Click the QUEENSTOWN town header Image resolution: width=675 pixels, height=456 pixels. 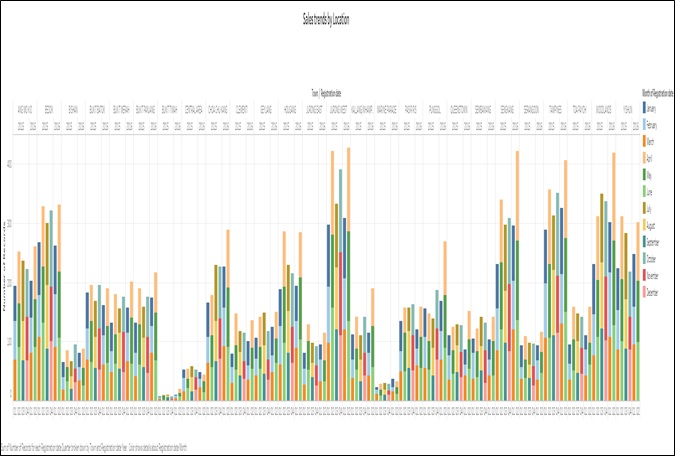pyautogui.click(x=458, y=110)
